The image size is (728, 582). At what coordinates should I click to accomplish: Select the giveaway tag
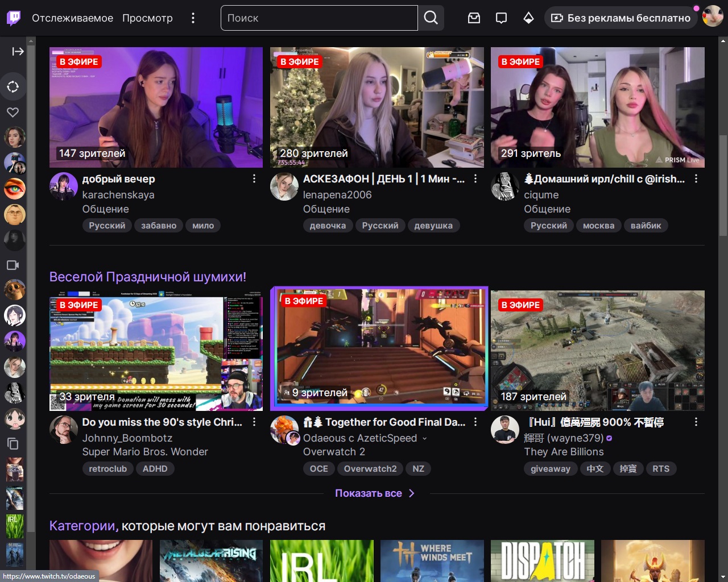pos(551,469)
